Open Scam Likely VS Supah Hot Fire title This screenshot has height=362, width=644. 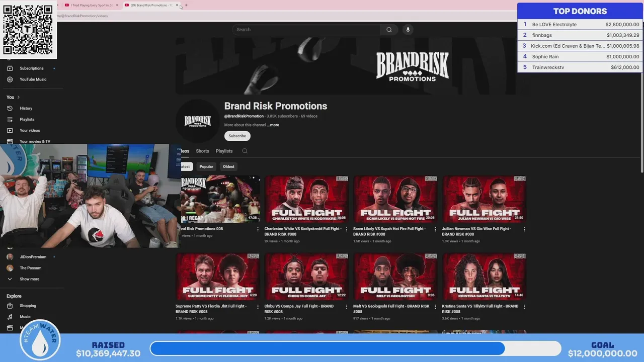(389, 231)
